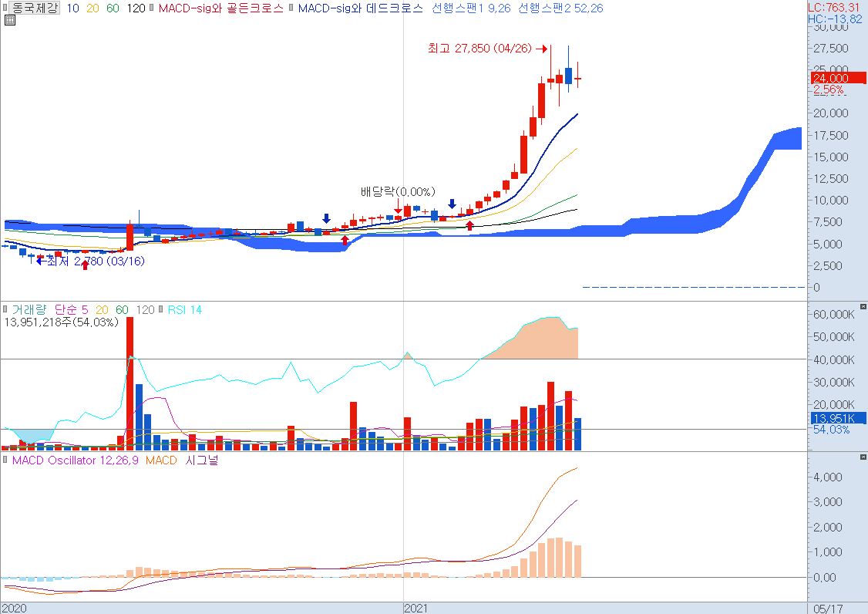Select the 120-day moving average label in price pane
This screenshot has width=868, height=614.
(136, 8)
